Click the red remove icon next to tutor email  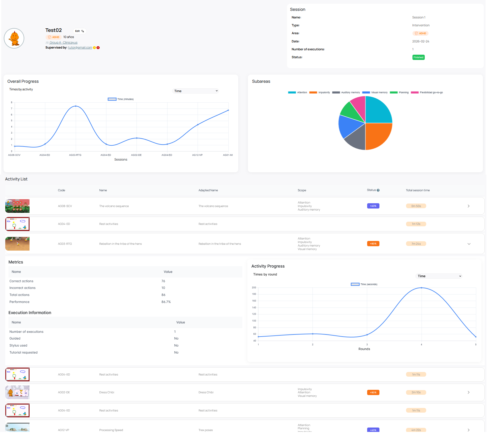(98, 48)
